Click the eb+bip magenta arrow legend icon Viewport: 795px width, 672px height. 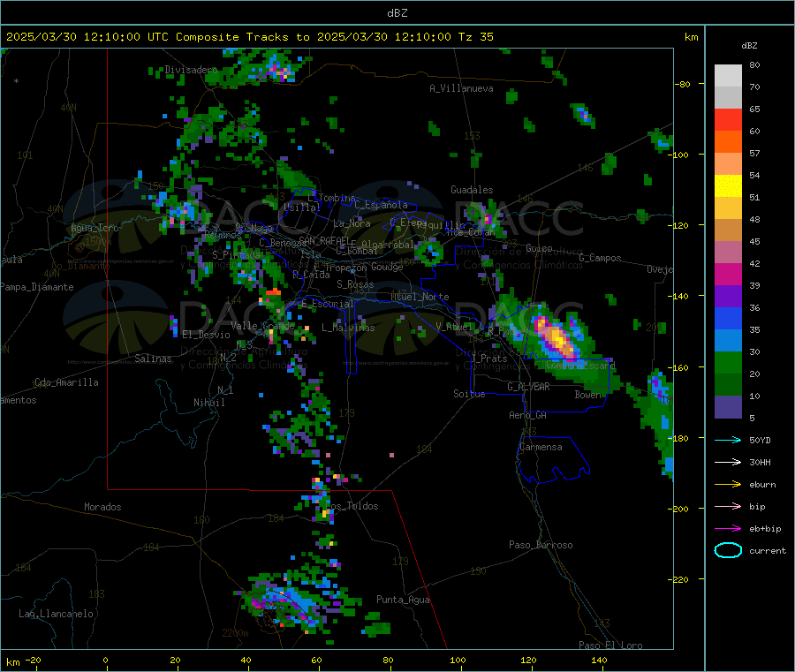(x=728, y=529)
